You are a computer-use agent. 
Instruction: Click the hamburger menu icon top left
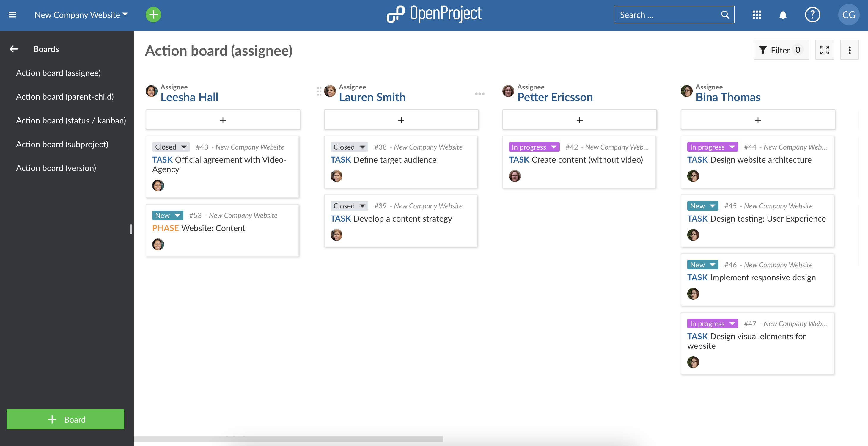pos(12,14)
